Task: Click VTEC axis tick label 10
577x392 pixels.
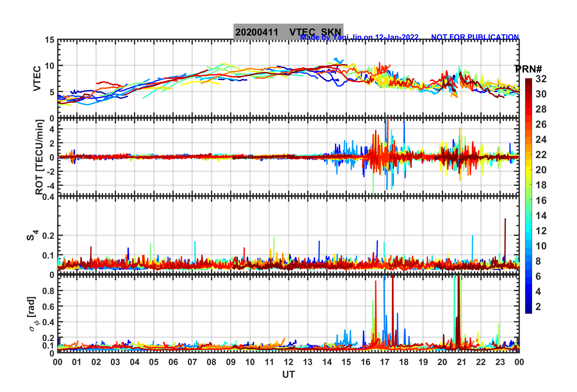Action: 49,66
